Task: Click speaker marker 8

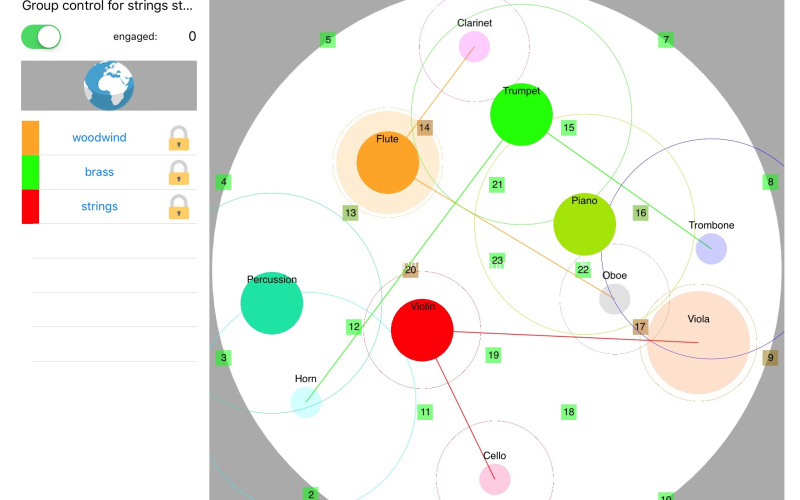Action: point(770,182)
